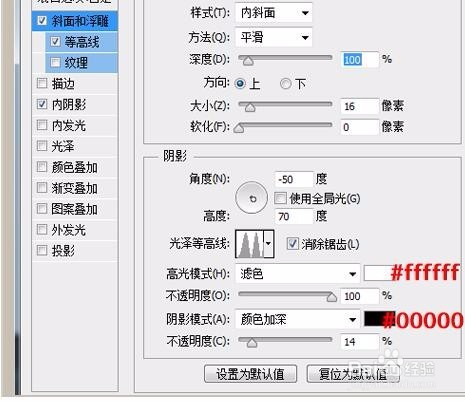
Task: Click the 软化 slider handle
Action: pyautogui.click(x=239, y=128)
